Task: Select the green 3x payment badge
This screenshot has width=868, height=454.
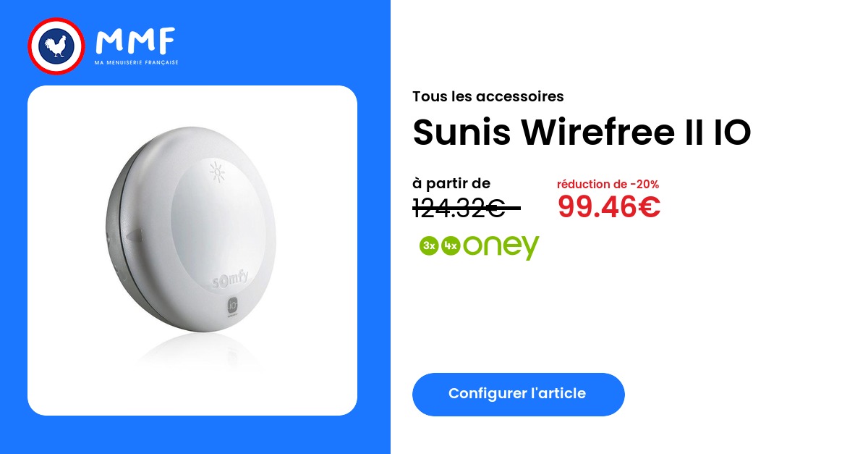Action: point(429,246)
